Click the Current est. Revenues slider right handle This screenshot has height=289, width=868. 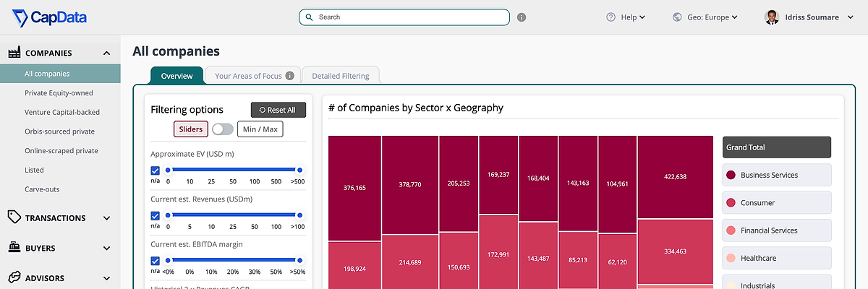click(300, 215)
